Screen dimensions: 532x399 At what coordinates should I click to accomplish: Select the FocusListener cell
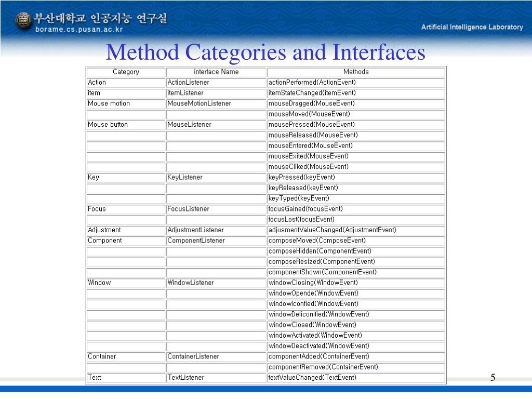[216, 209]
